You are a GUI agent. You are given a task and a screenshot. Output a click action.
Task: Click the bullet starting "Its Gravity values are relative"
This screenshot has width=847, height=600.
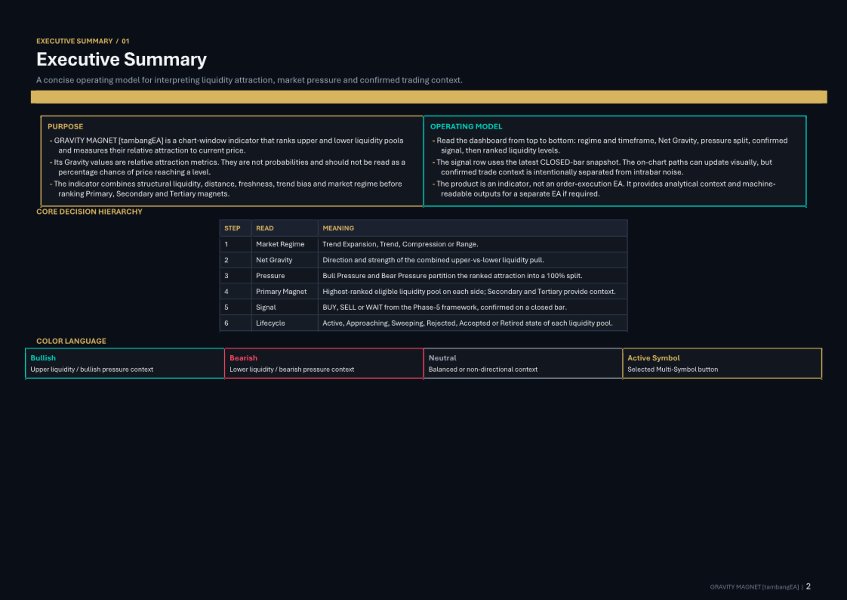(x=227, y=167)
